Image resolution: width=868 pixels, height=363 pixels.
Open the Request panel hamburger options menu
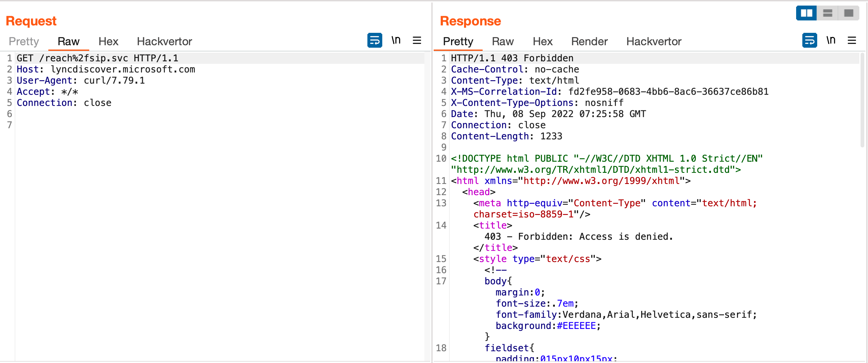pos(417,41)
